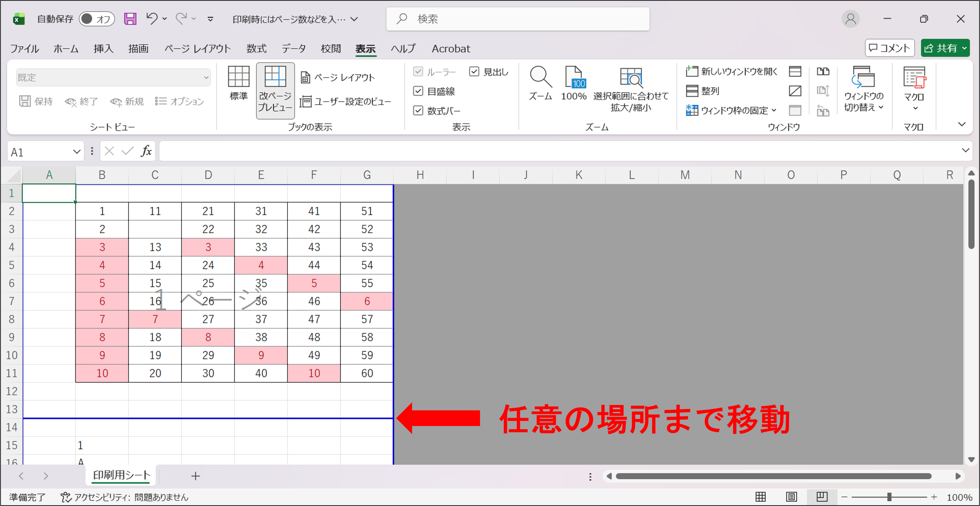980x506 pixels.
Task: Select page layout view icon in status bar
Action: point(791,497)
